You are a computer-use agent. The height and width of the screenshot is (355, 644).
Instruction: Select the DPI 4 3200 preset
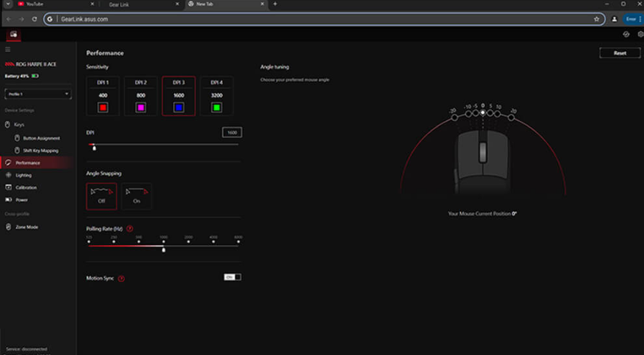click(x=216, y=96)
